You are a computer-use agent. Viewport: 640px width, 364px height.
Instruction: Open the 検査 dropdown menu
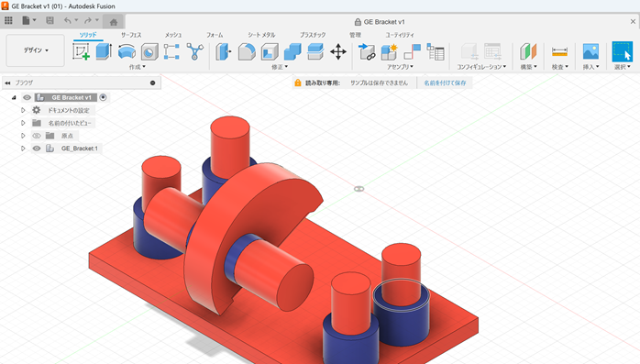click(560, 67)
